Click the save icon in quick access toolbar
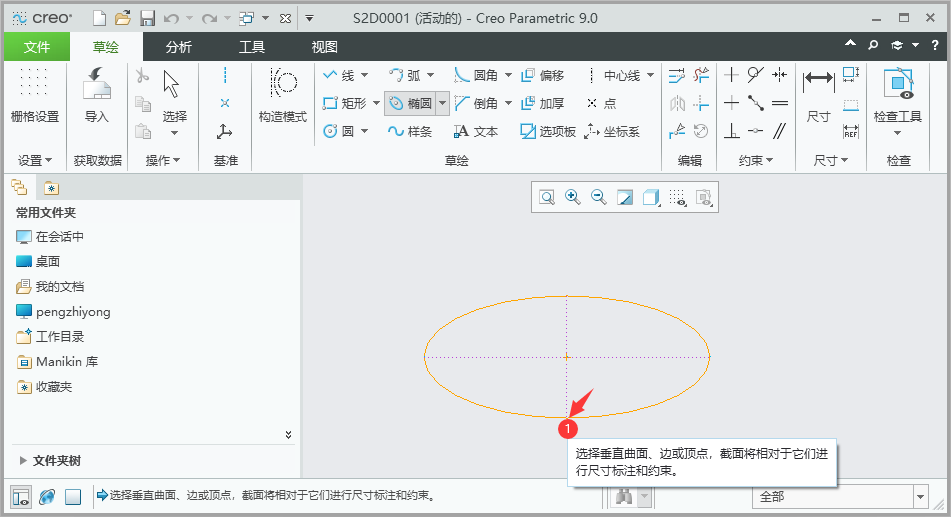The width and height of the screenshot is (951, 517). (147, 18)
